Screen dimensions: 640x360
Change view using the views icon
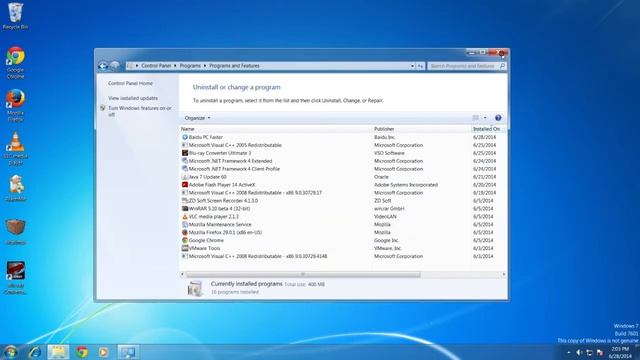(x=476, y=118)
